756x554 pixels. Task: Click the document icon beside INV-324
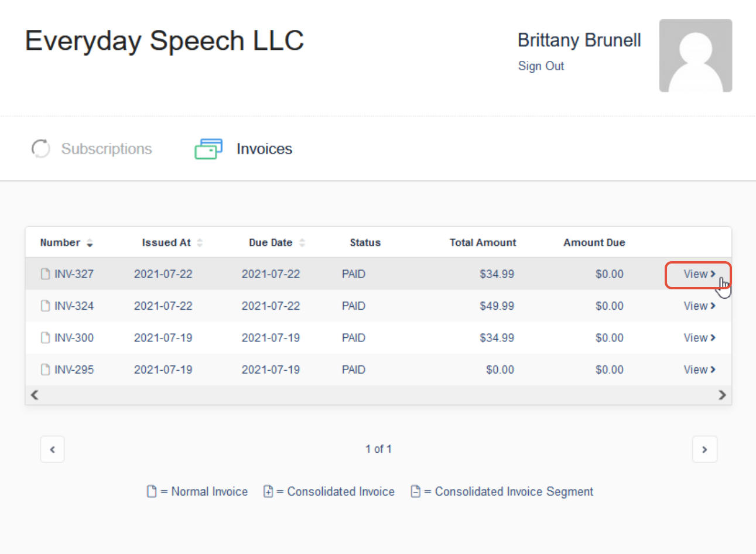(45, 306)
